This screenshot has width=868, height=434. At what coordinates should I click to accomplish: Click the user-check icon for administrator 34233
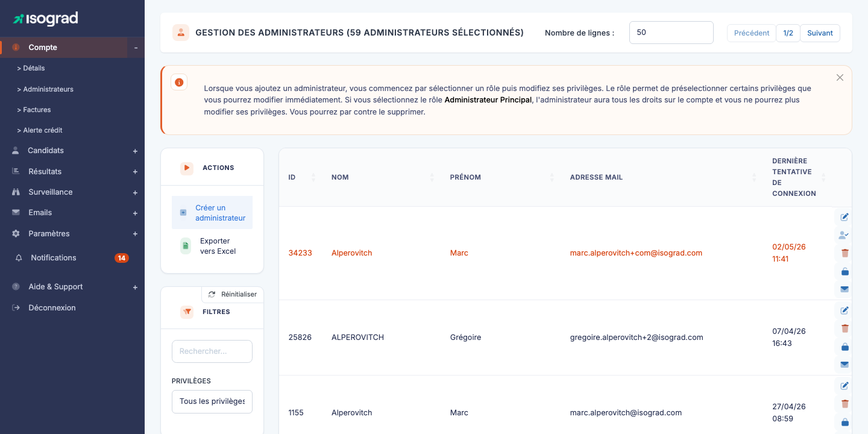point(844,235)
